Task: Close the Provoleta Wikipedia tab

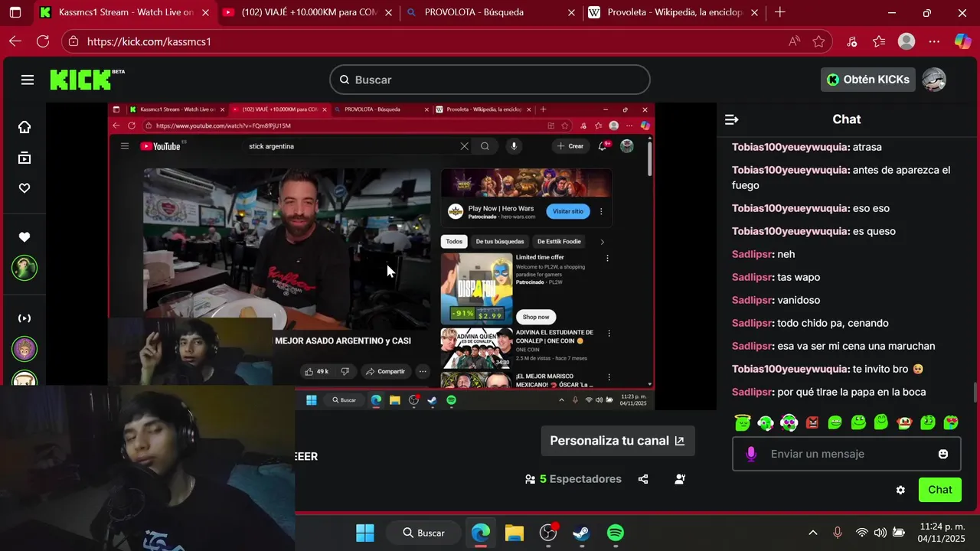Action: [755, 12]
